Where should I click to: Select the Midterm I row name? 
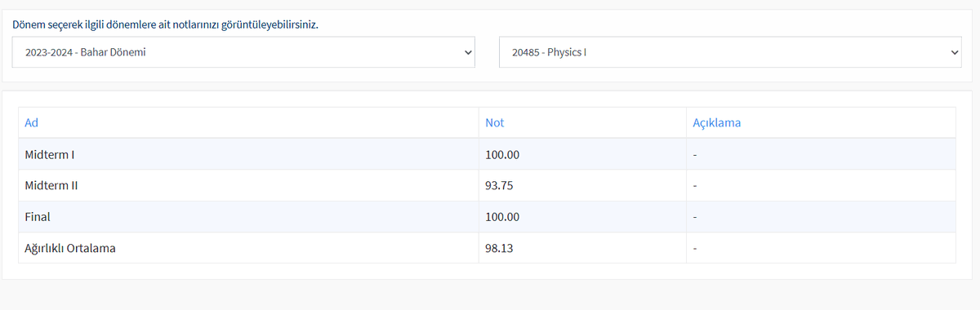click(51, 154)
